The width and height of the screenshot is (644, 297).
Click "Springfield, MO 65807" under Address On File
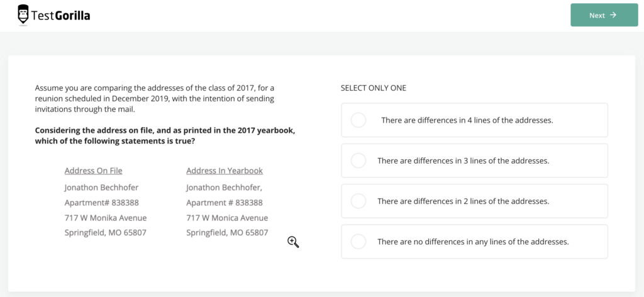105,233
